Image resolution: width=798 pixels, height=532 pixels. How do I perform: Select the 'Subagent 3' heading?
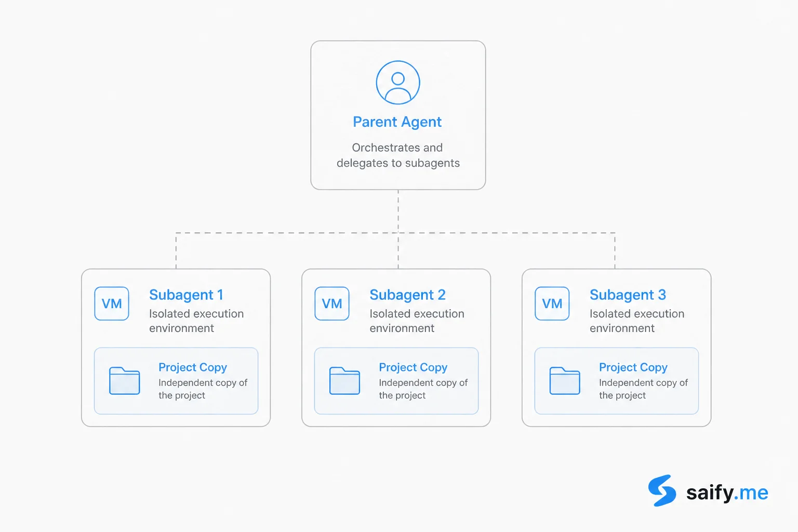[628, 295]
